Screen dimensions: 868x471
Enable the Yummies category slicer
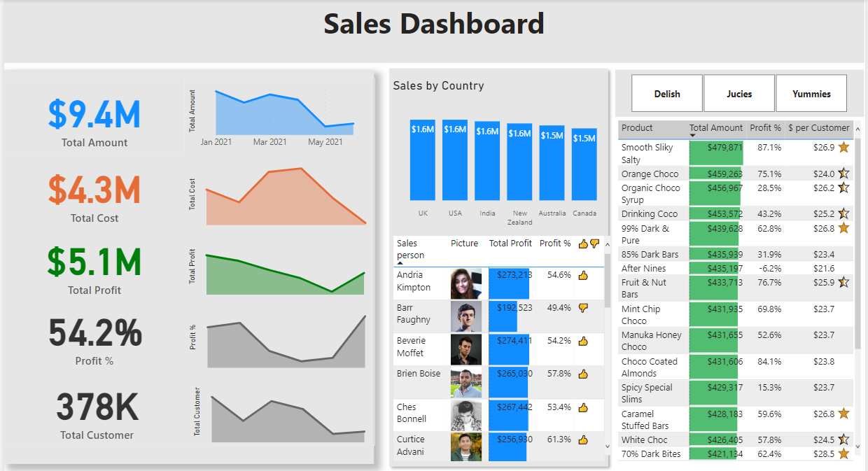point(811,94)
